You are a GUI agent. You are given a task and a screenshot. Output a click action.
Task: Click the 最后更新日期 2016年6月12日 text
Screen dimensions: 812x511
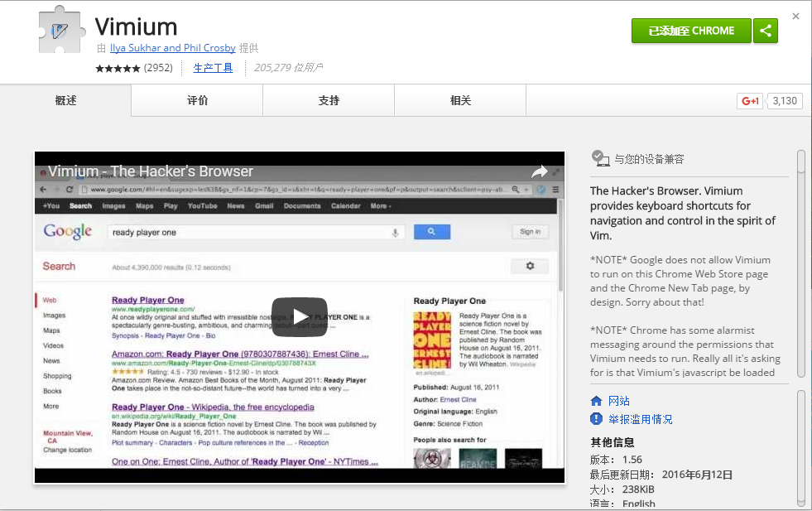pos(661,475)
